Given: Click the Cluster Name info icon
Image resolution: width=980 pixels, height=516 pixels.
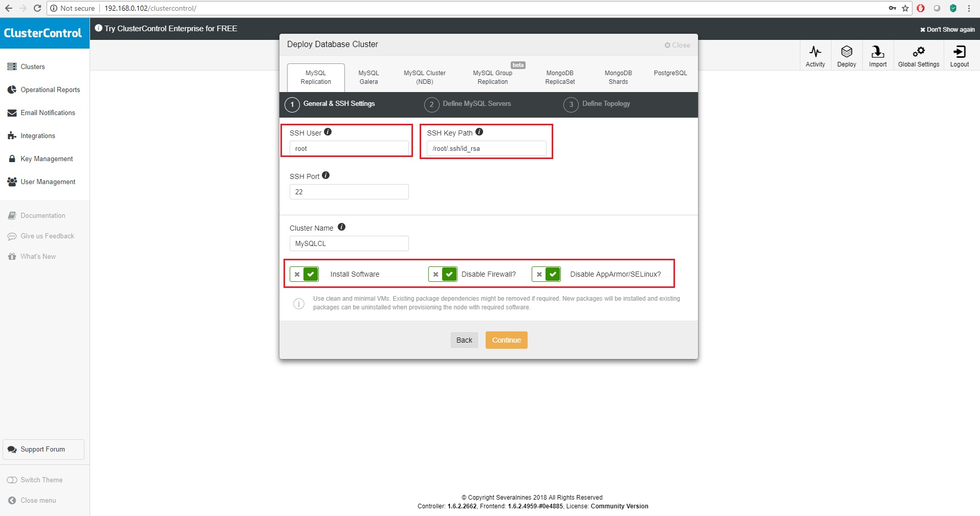Looking at the screenshot, I should (341, 227).
